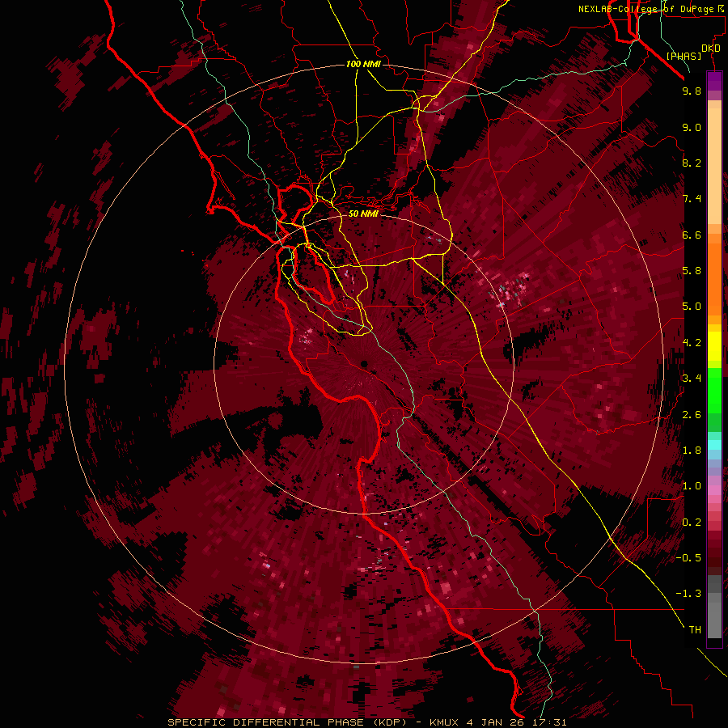Pick the cyan band of the color scale
This screenshot has width=728, height=728.
point(714,444)
